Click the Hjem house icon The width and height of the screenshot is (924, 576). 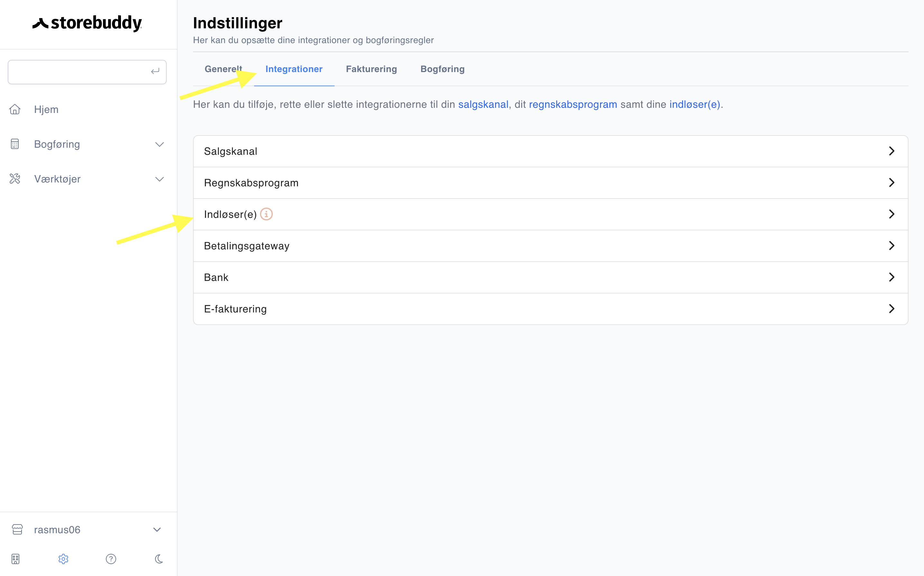coord(15,109)
